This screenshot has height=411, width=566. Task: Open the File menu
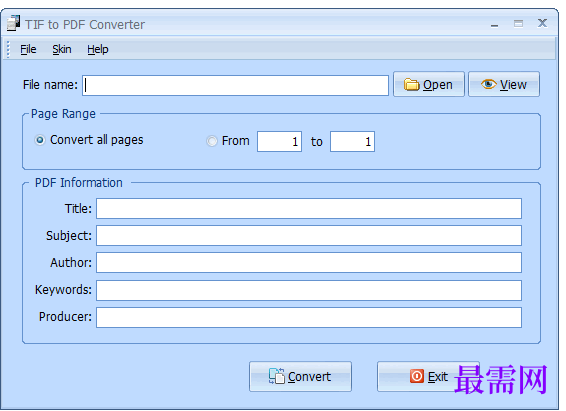(28, 49)
